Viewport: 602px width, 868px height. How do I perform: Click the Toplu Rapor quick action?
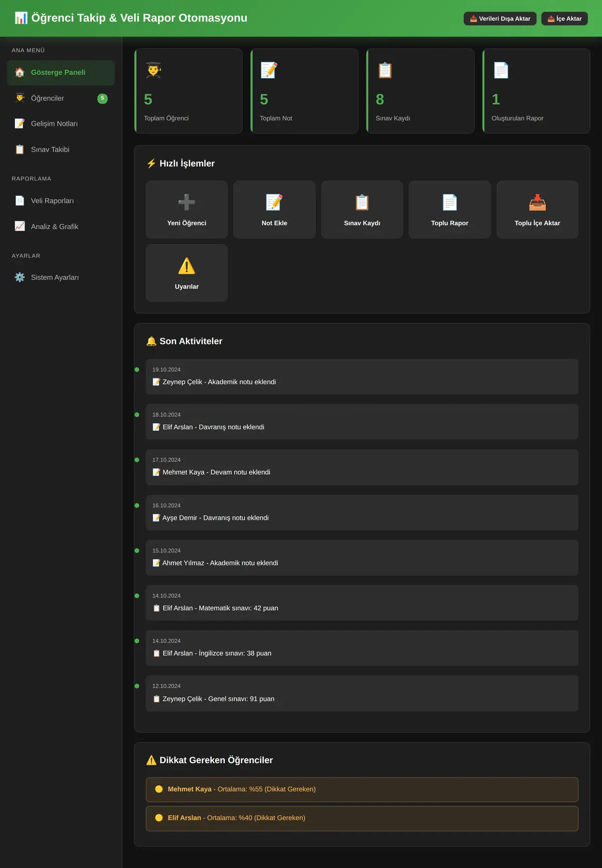point(450,210)
